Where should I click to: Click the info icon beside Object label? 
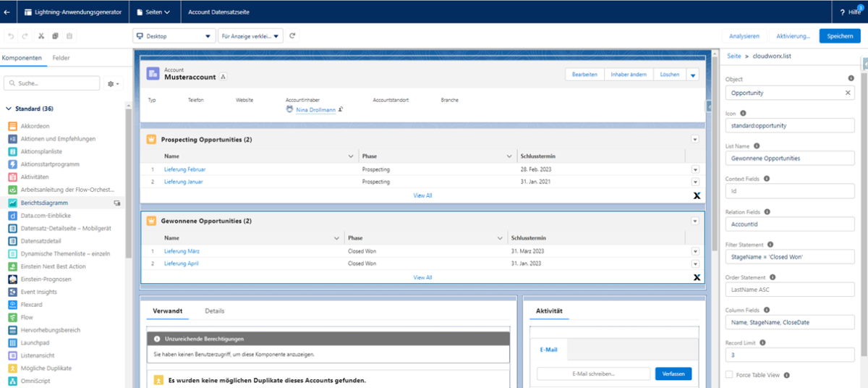(x=851, y=78)
